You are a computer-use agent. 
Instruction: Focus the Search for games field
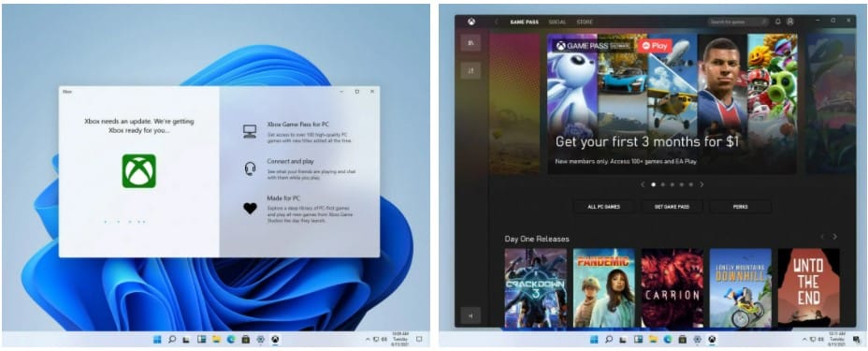pyautogui.click(x=738, y=22)
